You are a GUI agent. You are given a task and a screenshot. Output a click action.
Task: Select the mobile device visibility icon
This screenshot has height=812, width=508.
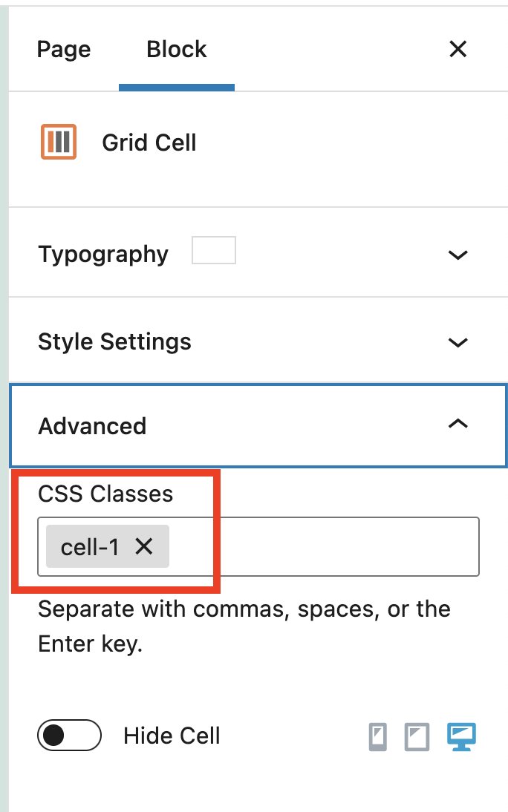click(378, 737)
